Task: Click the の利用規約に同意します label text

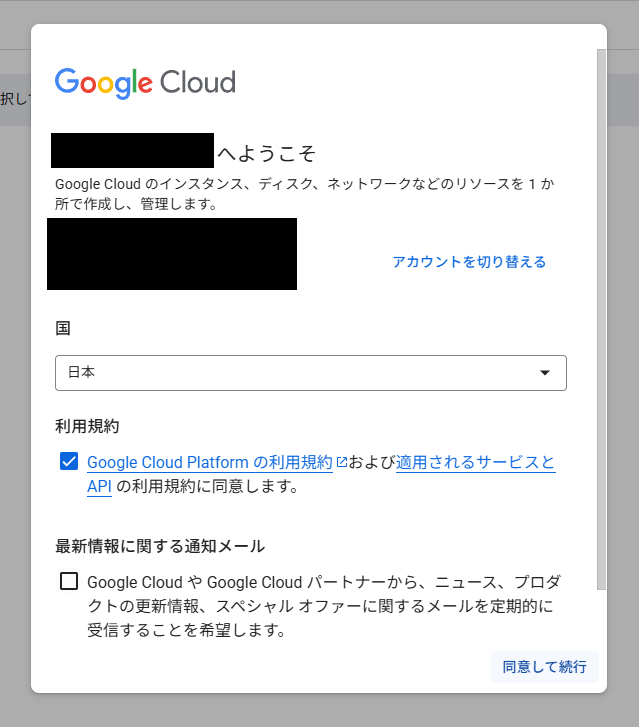Action: [208, 488]
